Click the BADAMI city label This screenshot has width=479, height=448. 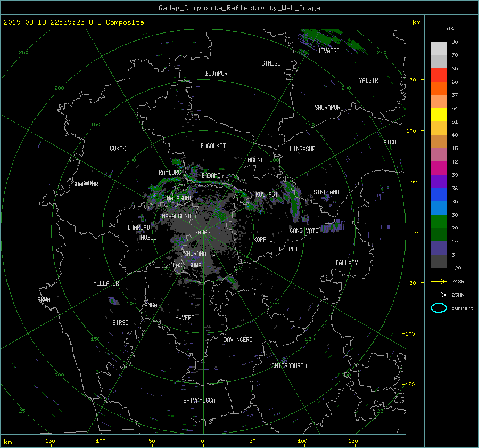(x=211, y=176)
